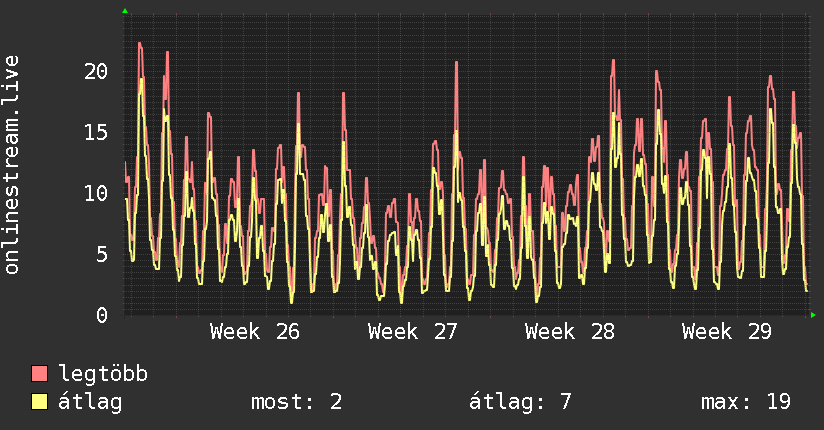Click the green arrow ending the x-axis

[x=813, y=315]
